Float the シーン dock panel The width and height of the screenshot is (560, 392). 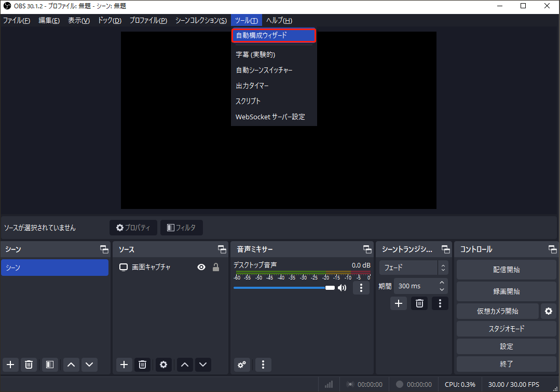click(x=104, y=249)
